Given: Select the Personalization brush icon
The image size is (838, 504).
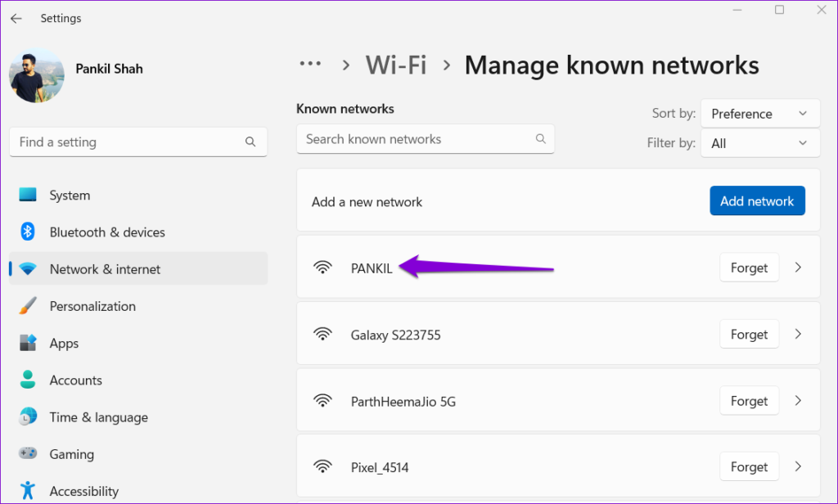Looking at the screenshot, I should pyautogui.click(x=28, y=305).
